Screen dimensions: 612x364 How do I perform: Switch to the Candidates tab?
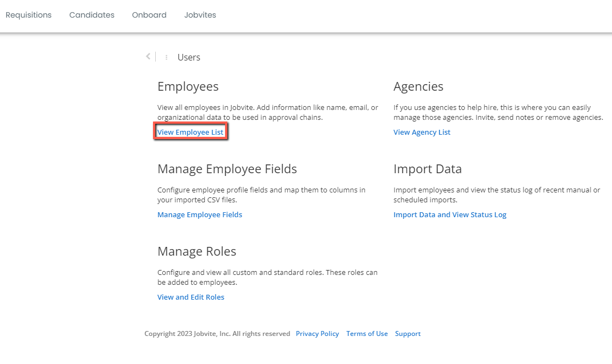click(x=92, y=15)
